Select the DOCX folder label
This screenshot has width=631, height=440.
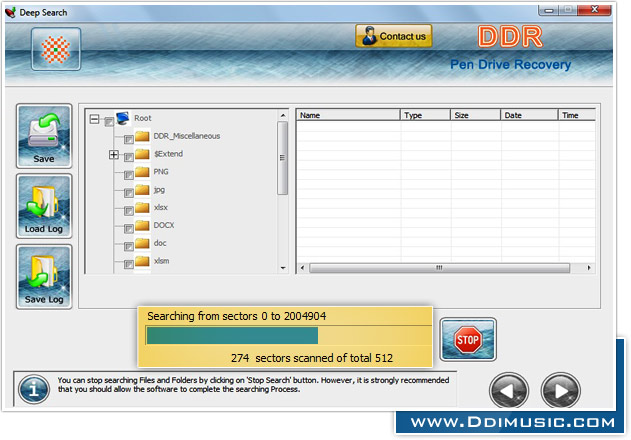point(164,225)
